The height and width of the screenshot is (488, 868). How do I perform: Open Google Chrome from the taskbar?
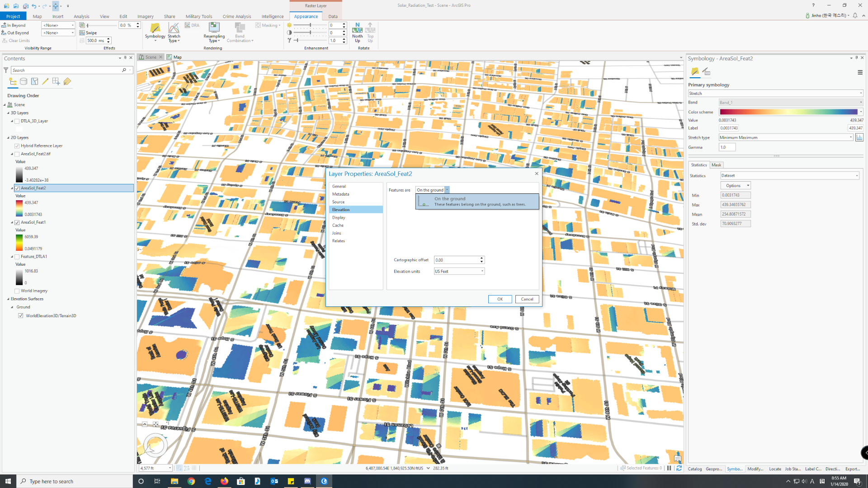click(191, 481)
